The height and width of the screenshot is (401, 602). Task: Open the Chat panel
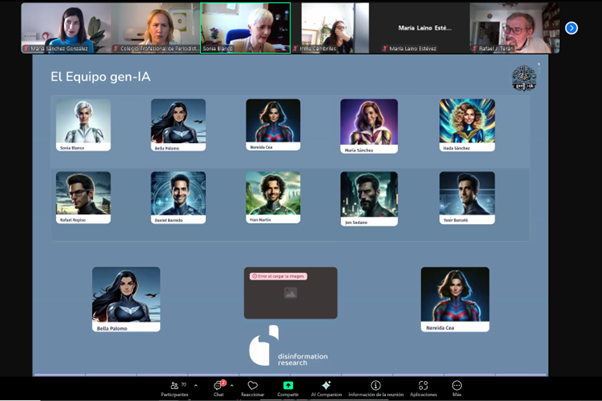pos(218,386)
